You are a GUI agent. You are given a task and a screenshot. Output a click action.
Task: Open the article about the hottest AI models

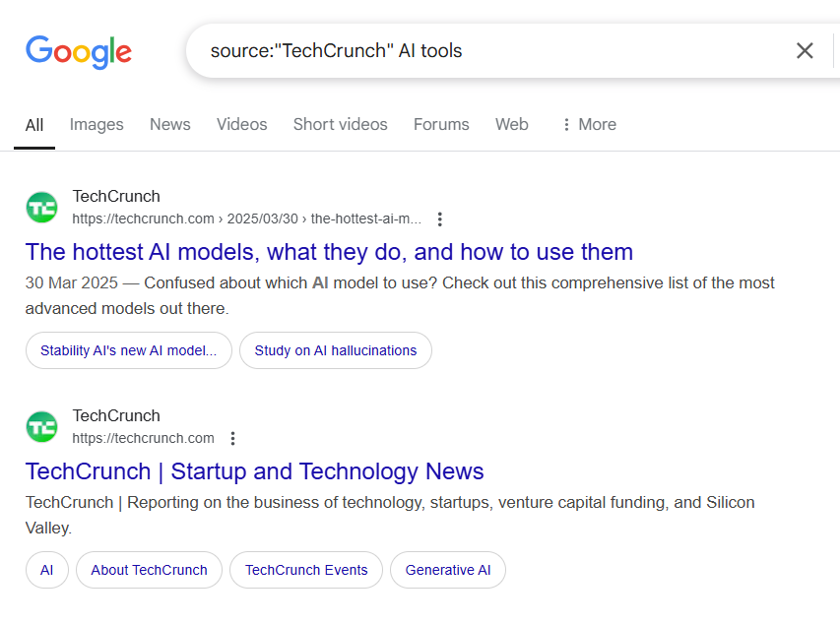(x=329, y=252)
